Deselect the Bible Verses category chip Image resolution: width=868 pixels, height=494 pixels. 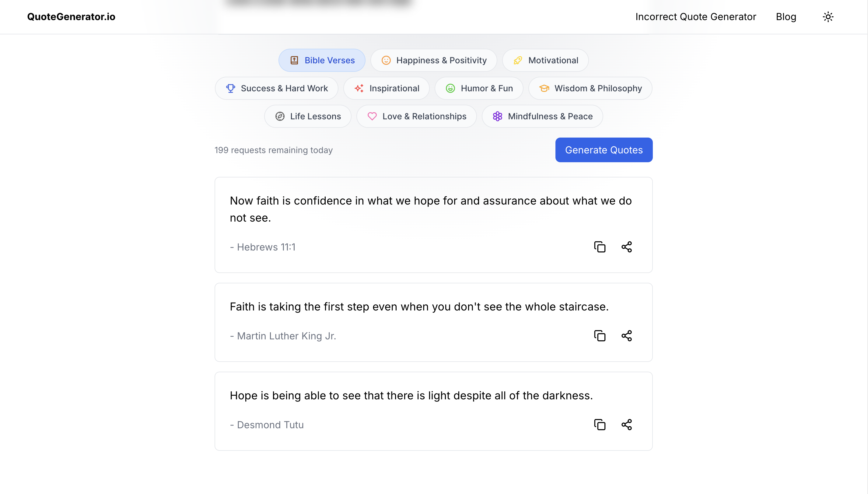coord(322,60)
